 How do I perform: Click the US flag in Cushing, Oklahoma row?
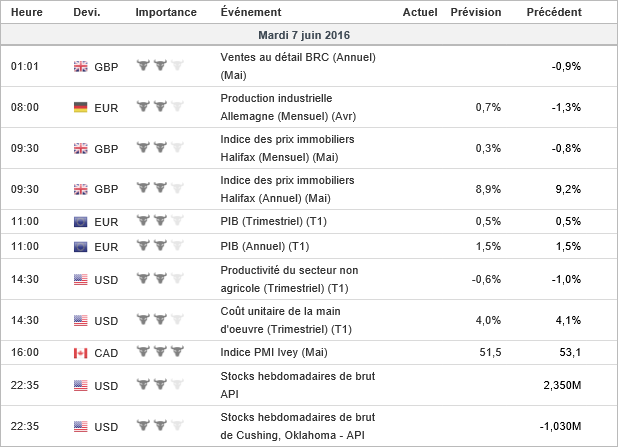[81, 426]
